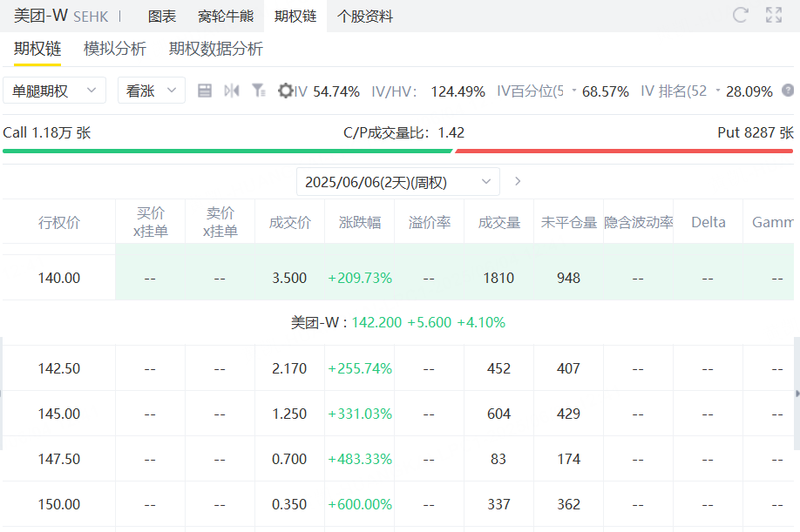Viewport: 800px width, 532px height.
Task: Click the 美团-W SEHK stock title
Action: [61, 16]
